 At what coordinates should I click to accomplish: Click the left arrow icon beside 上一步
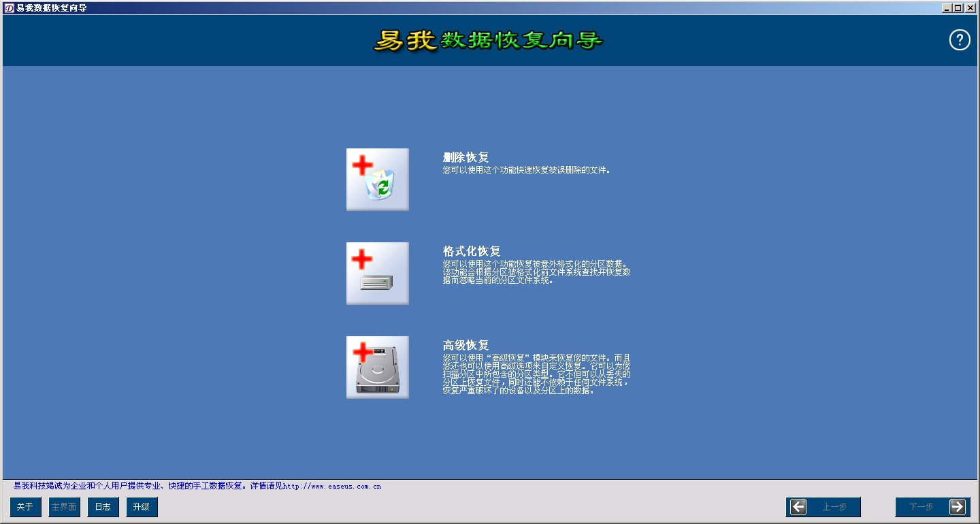click(x=798, y=507)
